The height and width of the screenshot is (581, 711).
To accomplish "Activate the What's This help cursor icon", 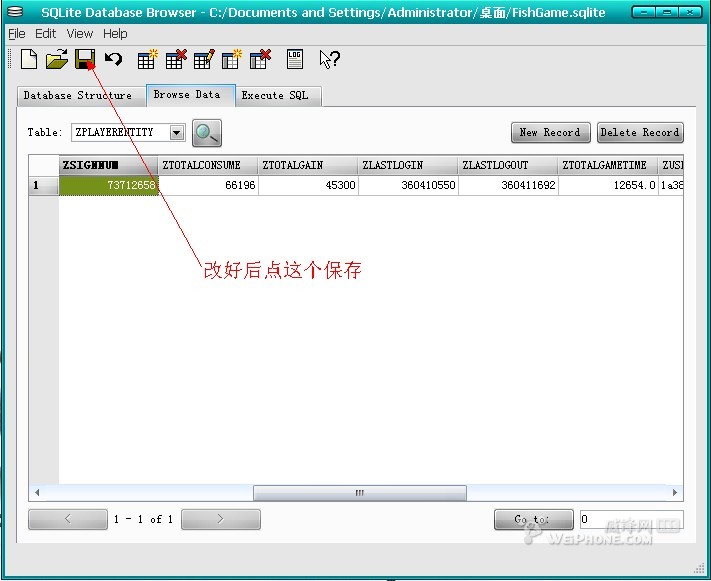I will [x=329, y=60].
